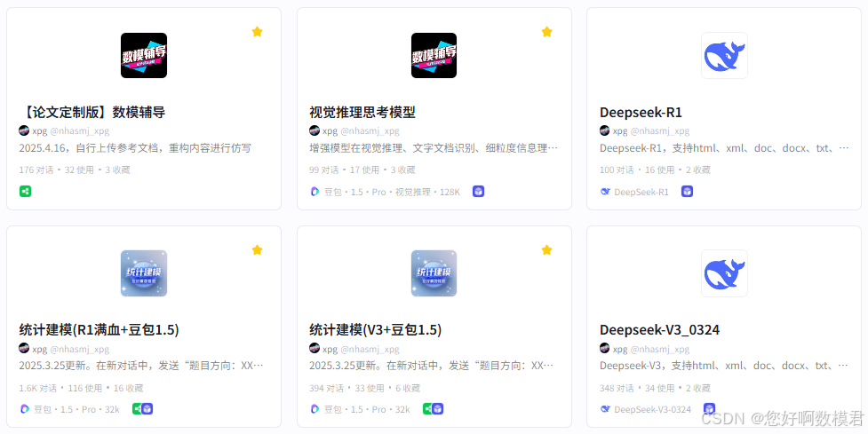This screenshot has height=434, width=868.
Task: Click 豆包 model icon on 视觉推理思考模型 card
Action: click(x=315, y=192)
